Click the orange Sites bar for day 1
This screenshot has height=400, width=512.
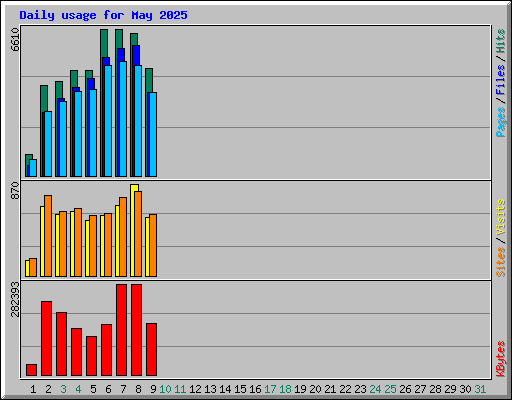[33, 267]
